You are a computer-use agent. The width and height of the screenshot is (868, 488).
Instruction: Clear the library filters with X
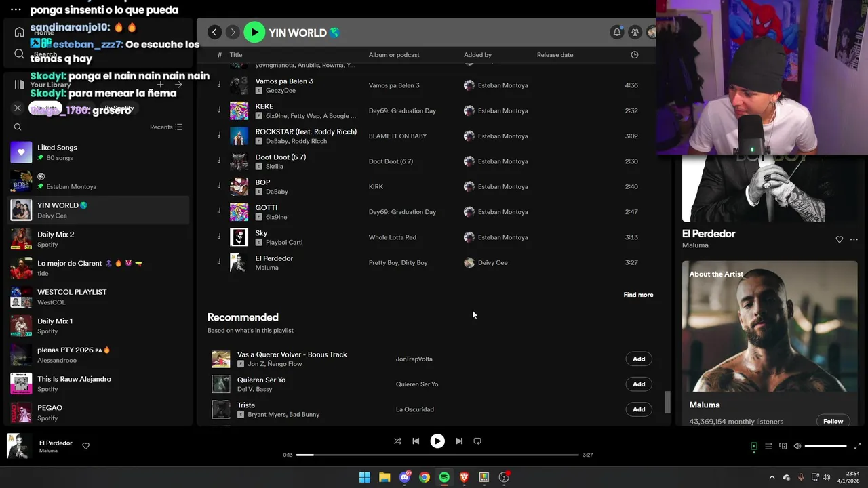(18, 108)
